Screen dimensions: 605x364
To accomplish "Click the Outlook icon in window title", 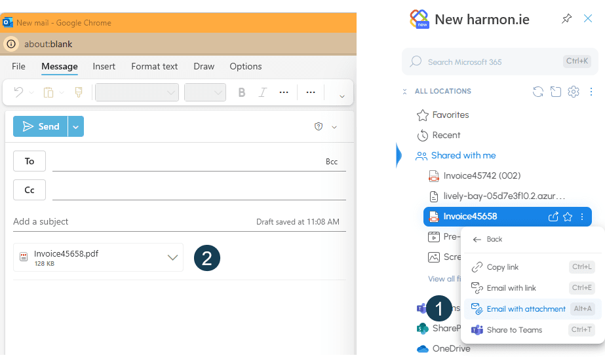I will tap(8, 23).
